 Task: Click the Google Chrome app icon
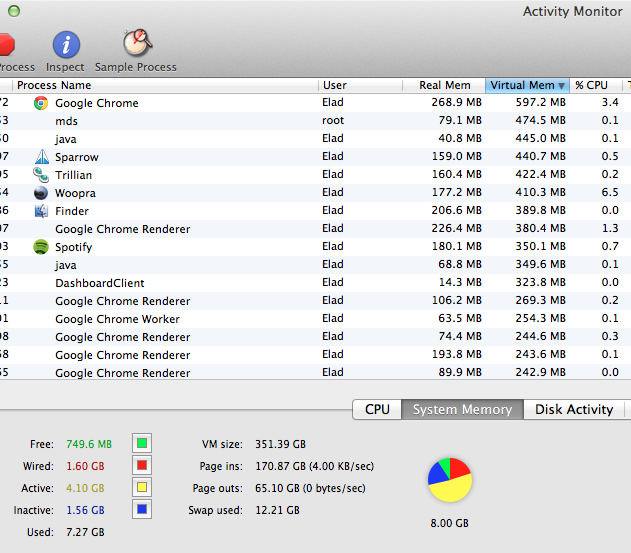point(41,103)
